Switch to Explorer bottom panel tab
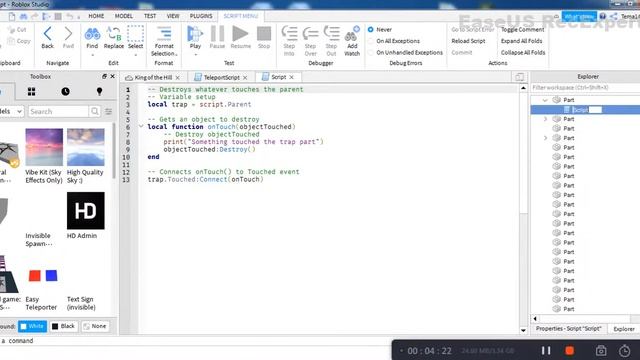 [x=624, y=329]
